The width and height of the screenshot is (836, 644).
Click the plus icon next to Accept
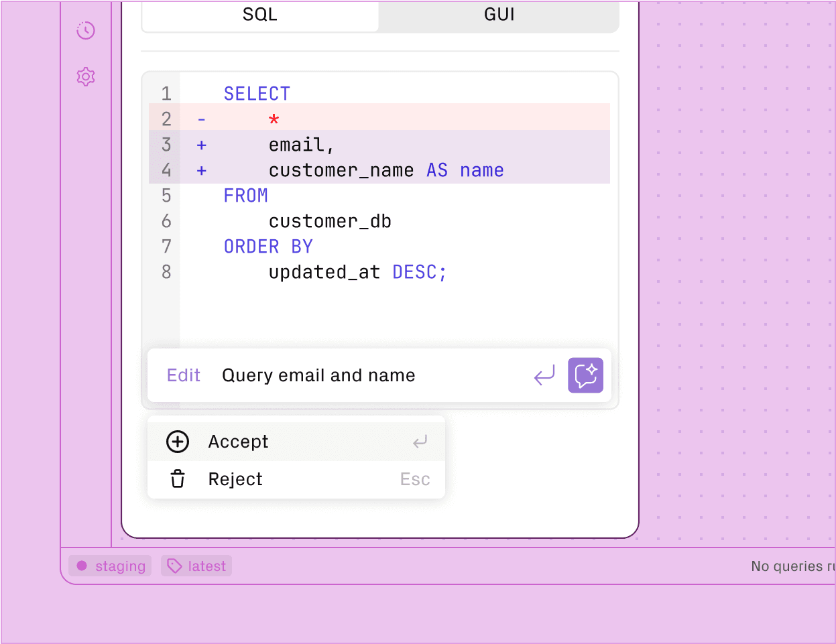tap(177, 441)
